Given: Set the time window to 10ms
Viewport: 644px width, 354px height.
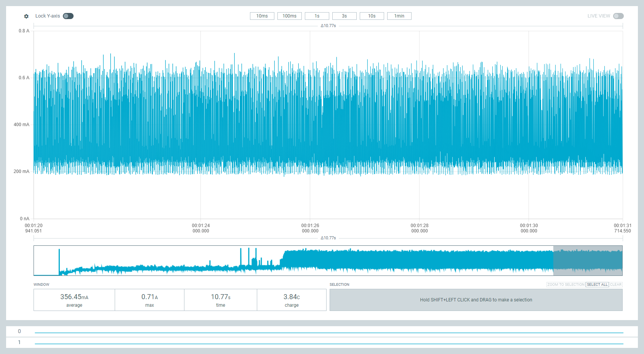Looking at the screenshot, I should 262,16.
